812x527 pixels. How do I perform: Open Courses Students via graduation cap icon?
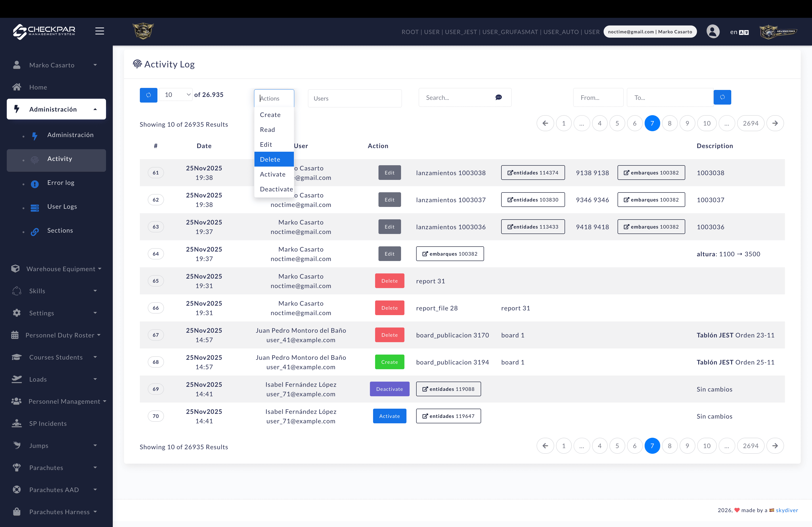[x=16, y=357]
